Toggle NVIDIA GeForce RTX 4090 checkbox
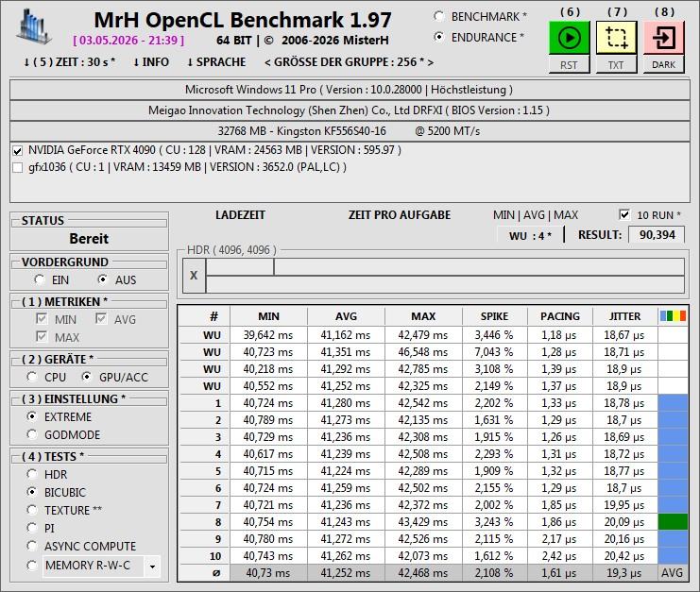Image resolution: width=700 pixels, height=592 pixels. point(18,151)
